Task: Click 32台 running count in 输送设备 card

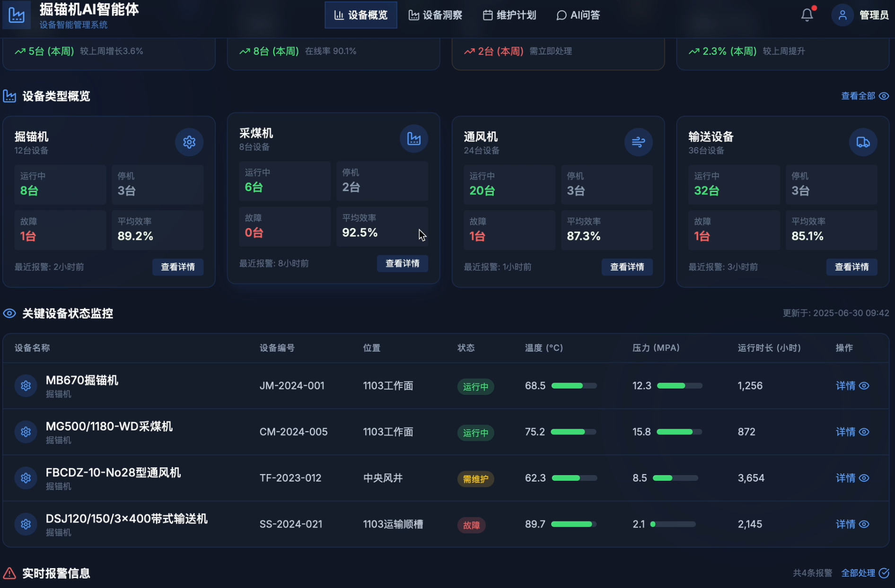Action: point(707,190)
